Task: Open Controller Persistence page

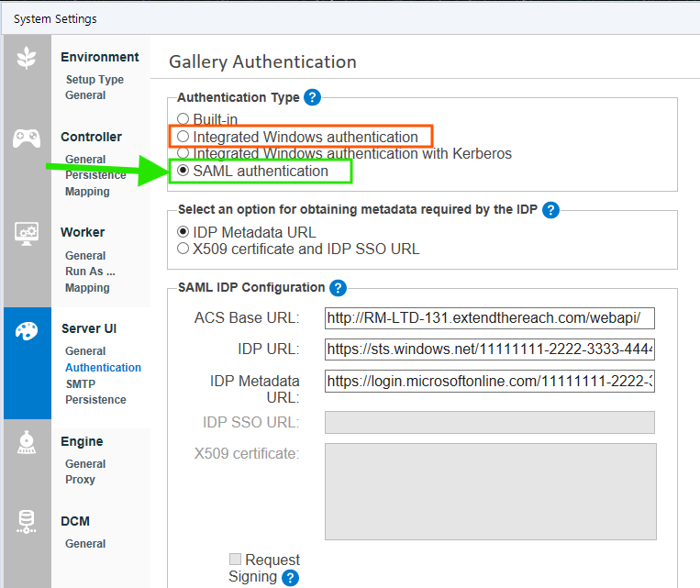Action: (95, 175)
